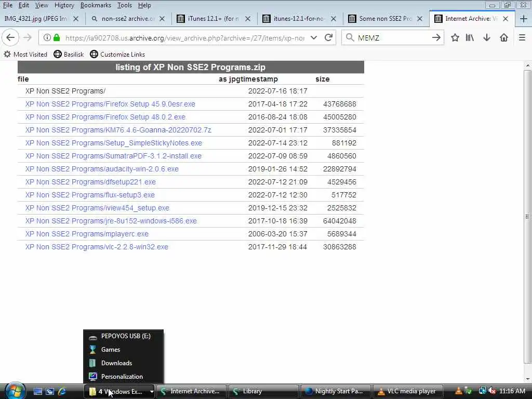Go to the home page

(504, 37)
